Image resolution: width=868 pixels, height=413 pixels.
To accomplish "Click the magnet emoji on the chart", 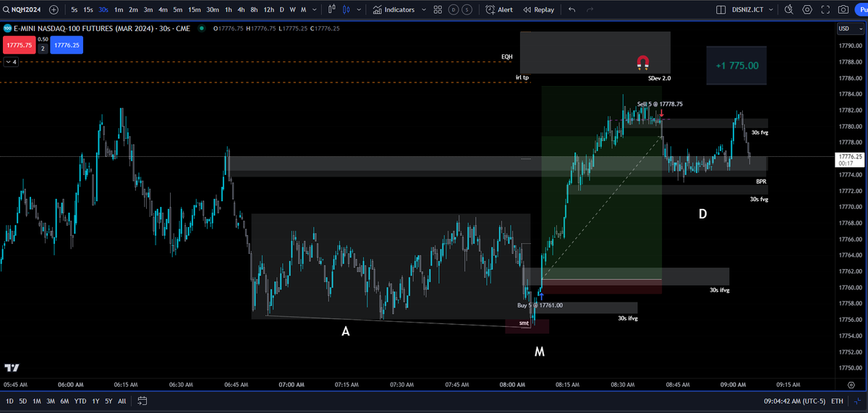I will click(642, 61).
